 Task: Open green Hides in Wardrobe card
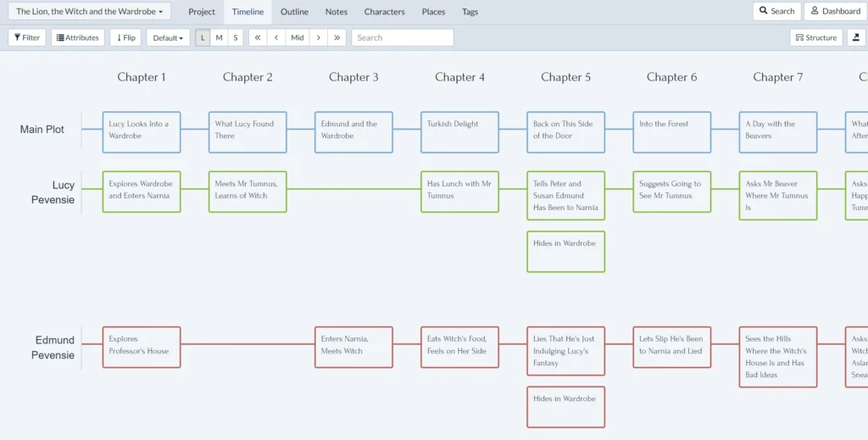[565, 252]
